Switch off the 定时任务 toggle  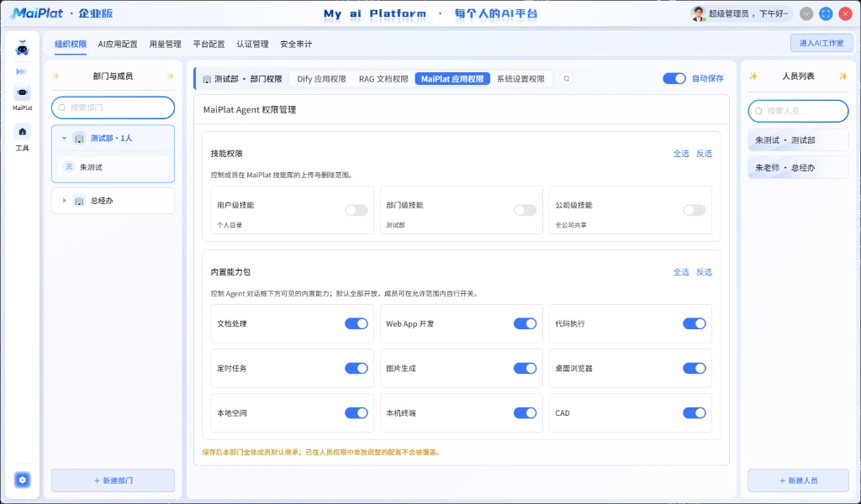coord(357,368)
